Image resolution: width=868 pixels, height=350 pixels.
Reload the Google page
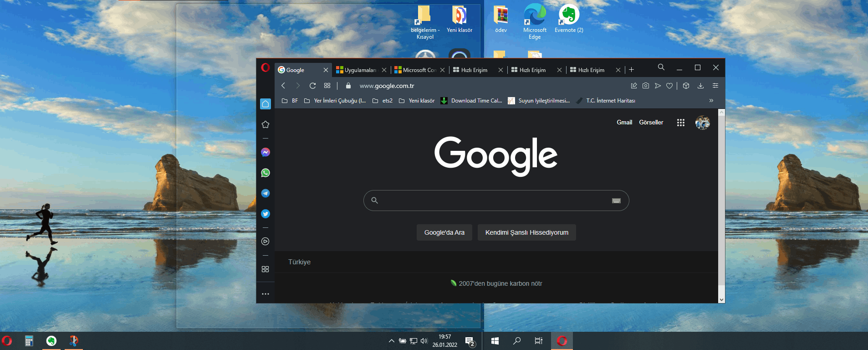coord(312,86)
